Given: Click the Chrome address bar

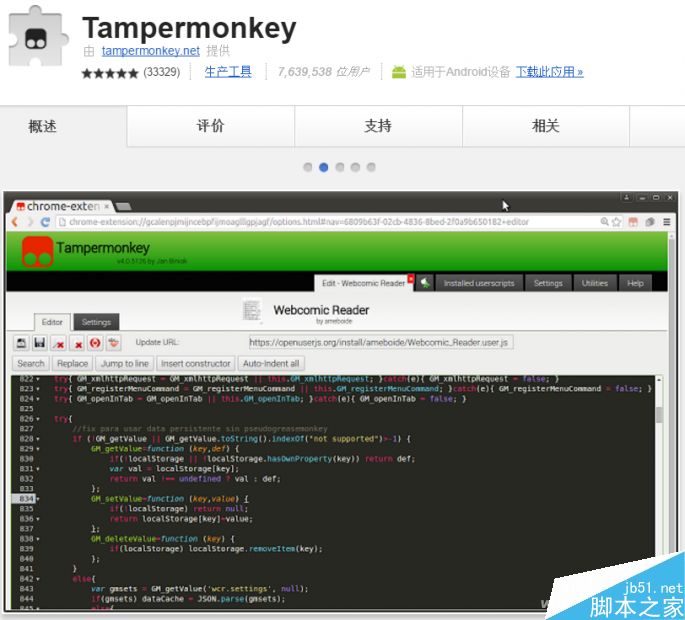Looking at the screenshot, I should (328, 222).
